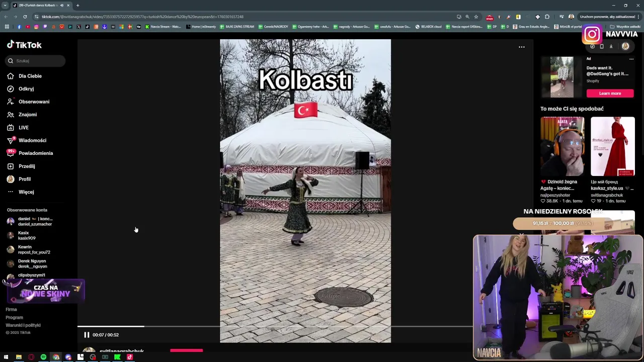Open Obserwowani in the sidebar
The image size is (644, 362).
[x=28, y=102]
